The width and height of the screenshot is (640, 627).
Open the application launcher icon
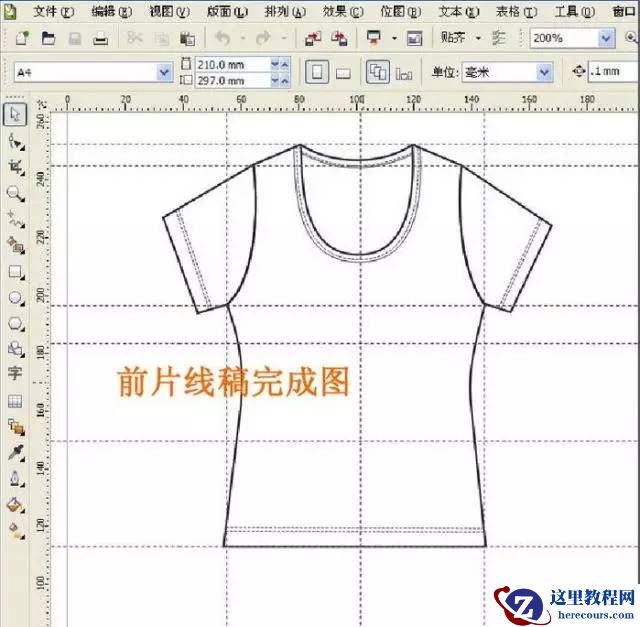(374, 38)
